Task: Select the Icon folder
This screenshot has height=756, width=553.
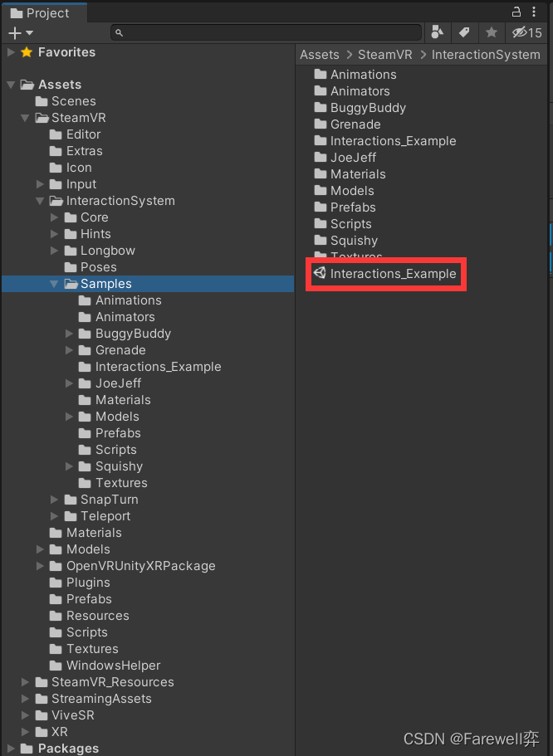Action: point(71,168)
